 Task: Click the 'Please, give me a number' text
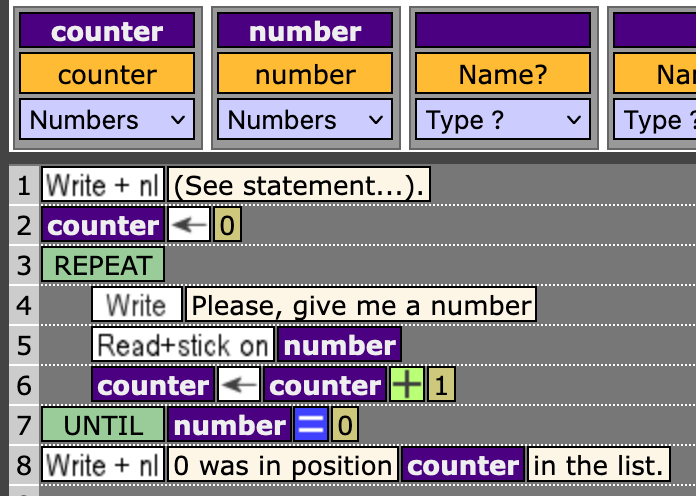361,305
